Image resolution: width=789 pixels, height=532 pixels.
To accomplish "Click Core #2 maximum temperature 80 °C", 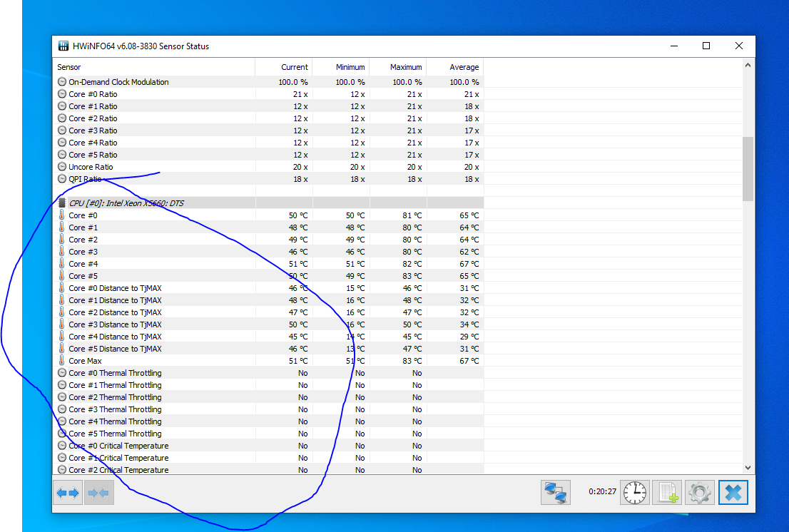I will click(412, 240).
